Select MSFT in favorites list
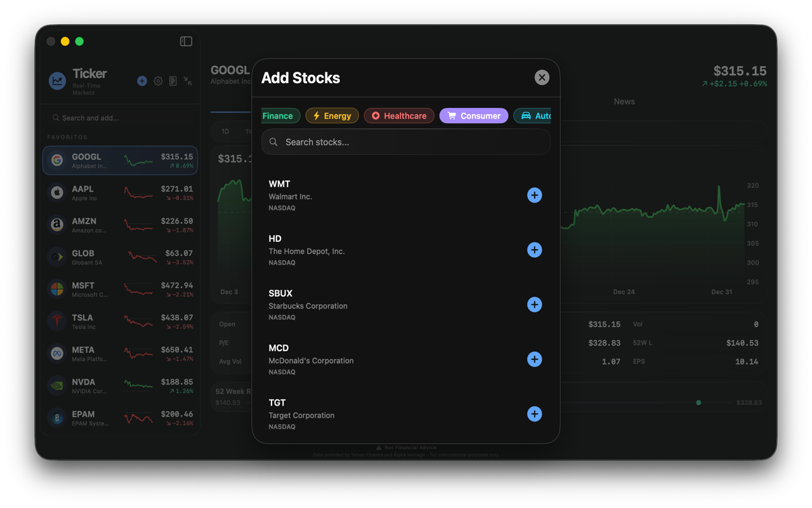Screen dimensions: 812x508 click(x=120, y=289)
